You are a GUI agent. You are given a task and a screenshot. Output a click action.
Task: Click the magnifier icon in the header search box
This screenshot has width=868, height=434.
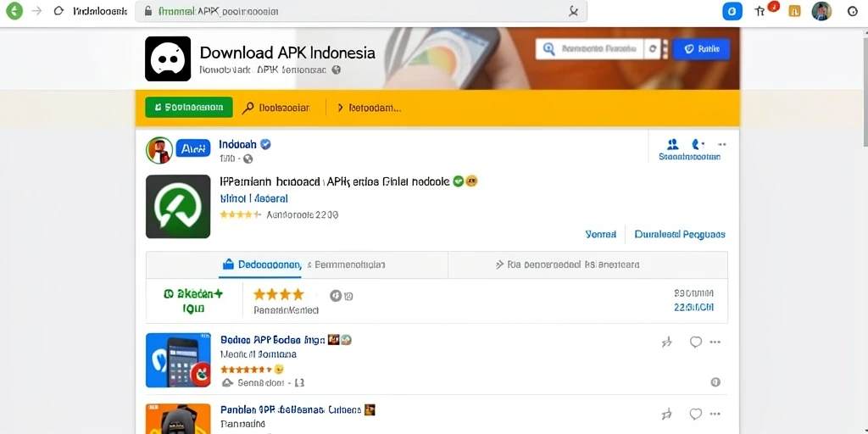pyautogui.click(x=548, y=49)
